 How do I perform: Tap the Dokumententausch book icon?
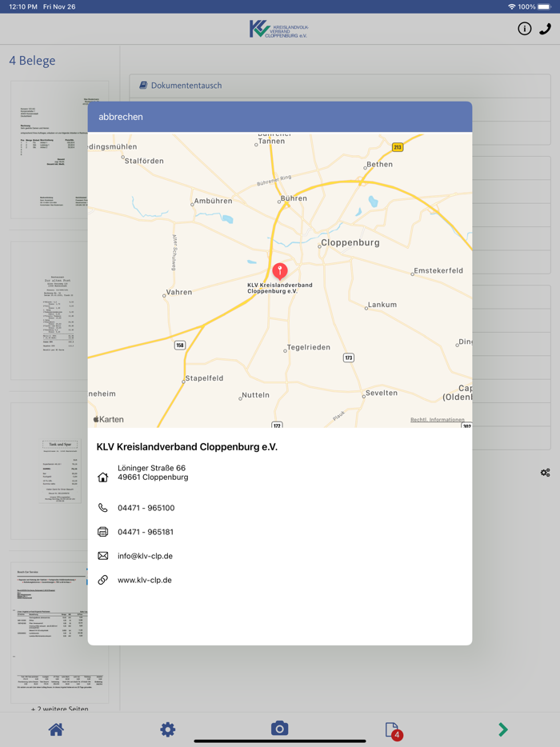pos(143,86)
